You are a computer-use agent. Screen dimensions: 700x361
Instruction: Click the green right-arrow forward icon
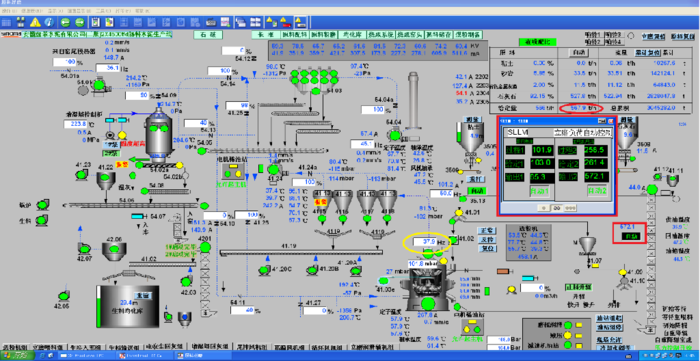click(80, 22)
